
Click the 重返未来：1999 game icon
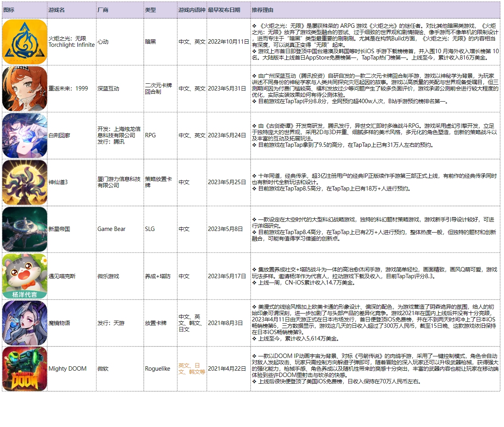coord(25,88)
